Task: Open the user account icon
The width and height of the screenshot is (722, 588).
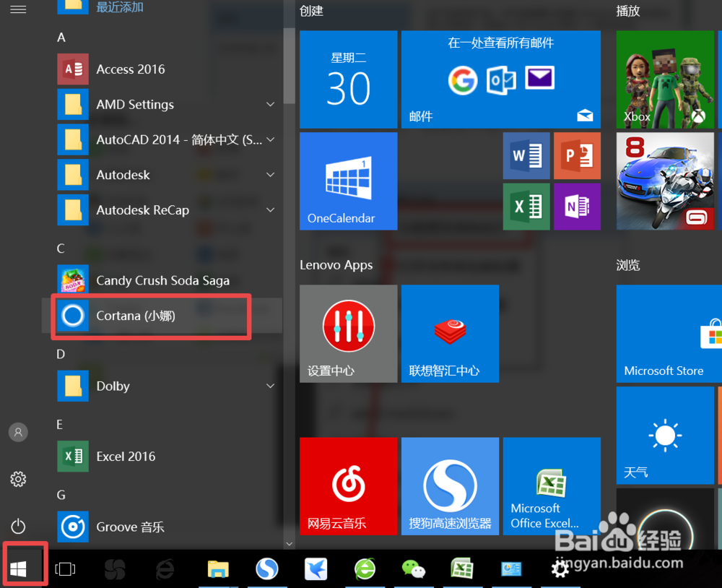Action: 19,432
